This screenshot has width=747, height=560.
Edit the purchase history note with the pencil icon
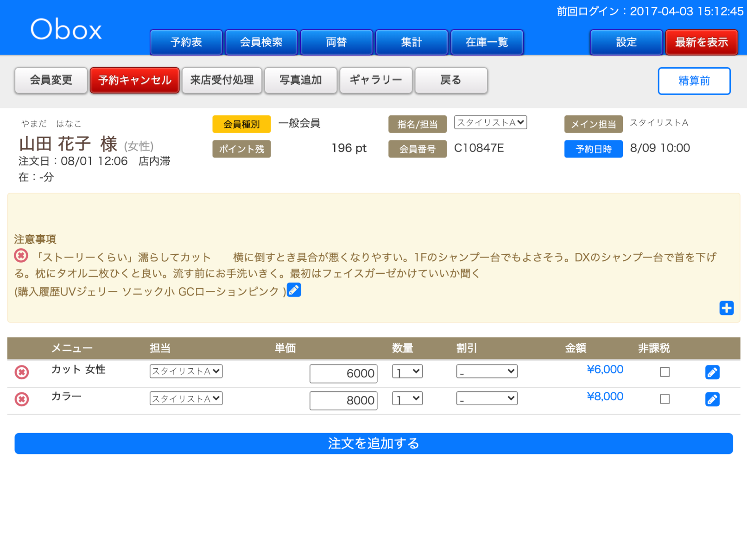293,289
